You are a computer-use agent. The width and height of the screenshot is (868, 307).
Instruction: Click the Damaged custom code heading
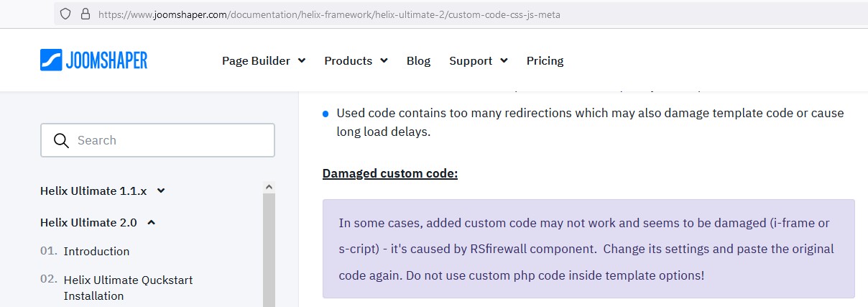coord(390,174)
